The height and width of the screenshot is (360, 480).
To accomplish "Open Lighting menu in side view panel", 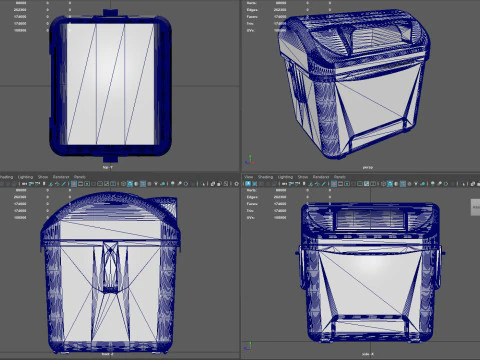I will [285, 177].
